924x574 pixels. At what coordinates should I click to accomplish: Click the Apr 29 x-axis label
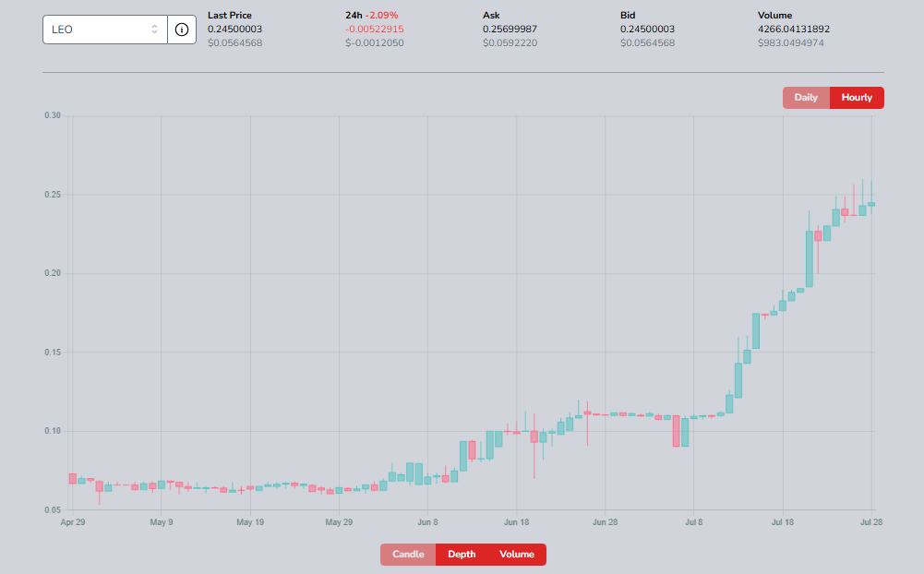73,522
